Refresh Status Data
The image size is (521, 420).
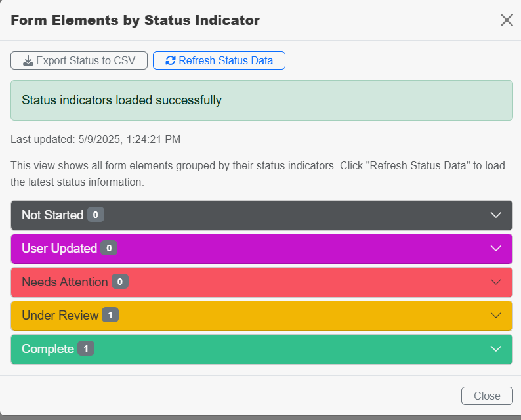tap(219, 60)
